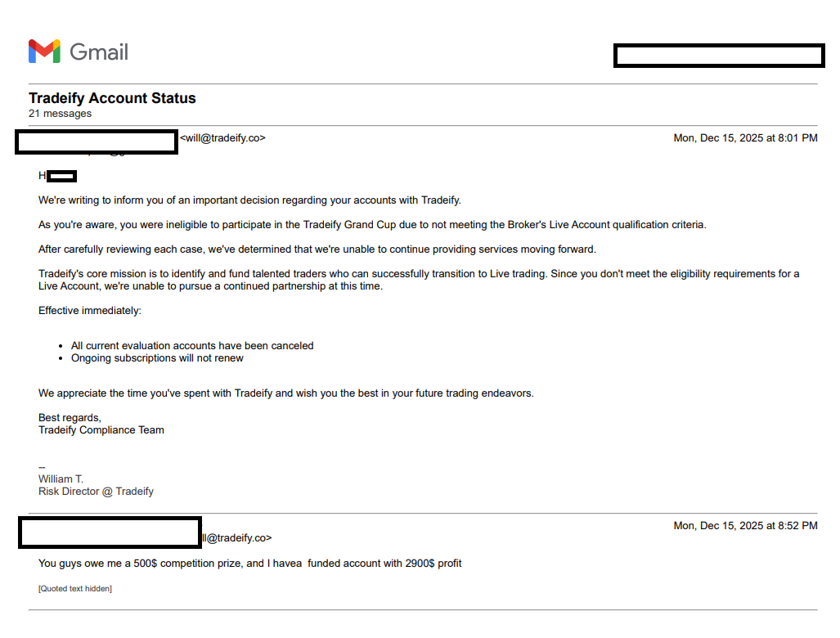
Task: Click the 8:52 PM message timestamp
Action: pos(745,526)
